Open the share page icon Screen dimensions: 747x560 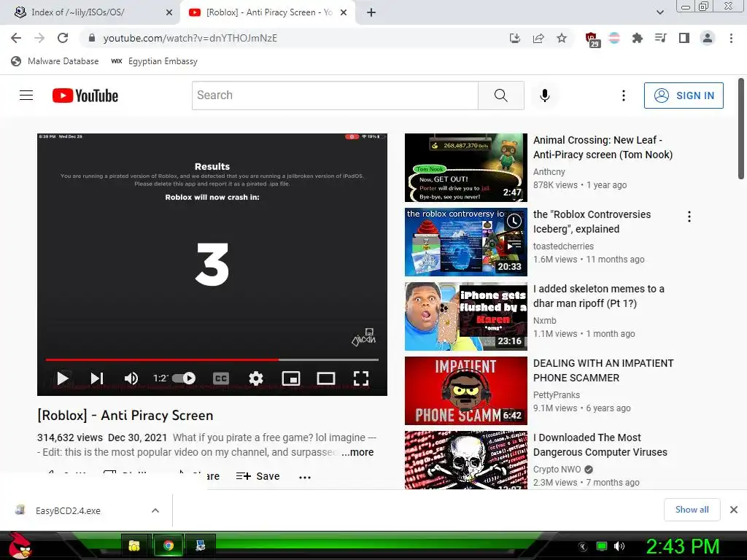click(538, 38)
